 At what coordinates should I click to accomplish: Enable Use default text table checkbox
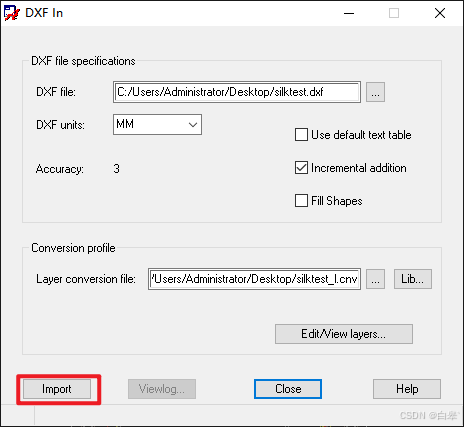click(301, 135)
